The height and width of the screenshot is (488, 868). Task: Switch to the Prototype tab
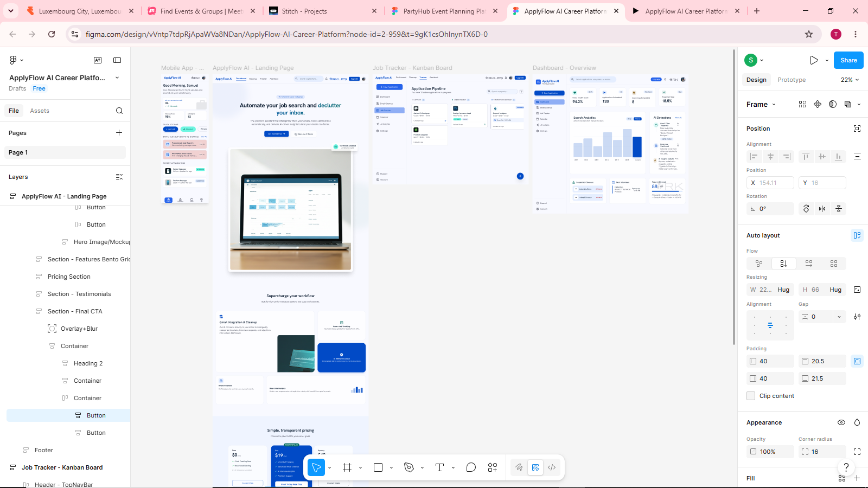click(792, 80)
